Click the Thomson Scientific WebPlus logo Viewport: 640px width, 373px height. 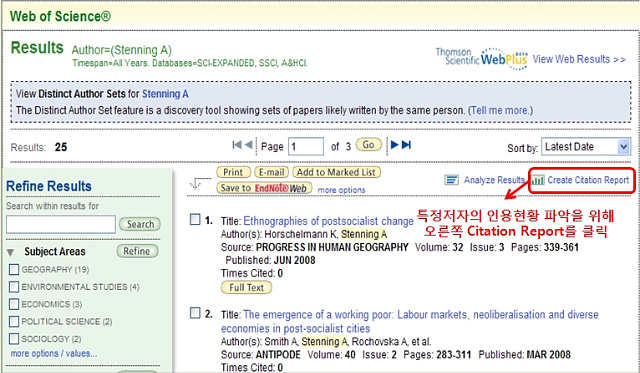click(x=482, y=58)
